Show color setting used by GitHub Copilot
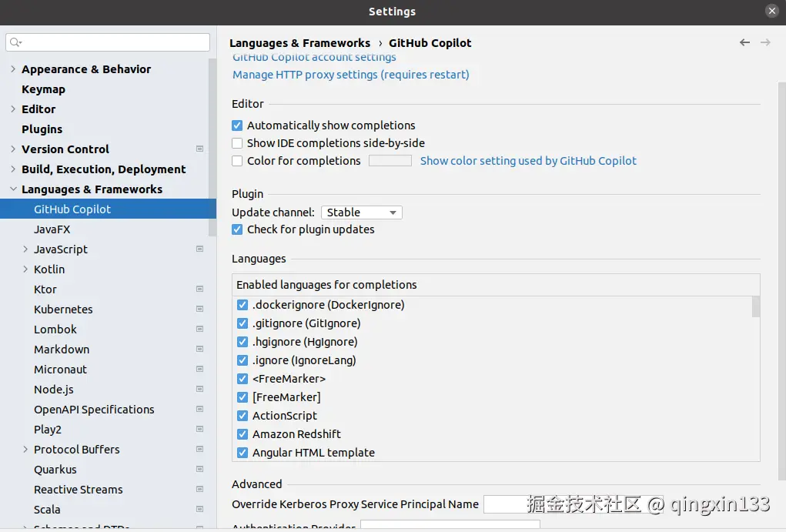The height and width of the screenshot is (532, 786). click(x=528, y=161)
